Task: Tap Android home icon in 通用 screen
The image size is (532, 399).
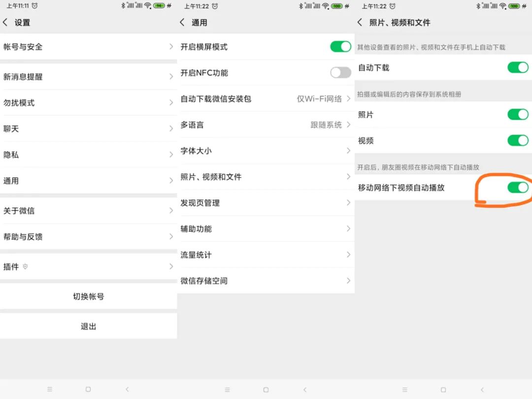Action: 266,390
